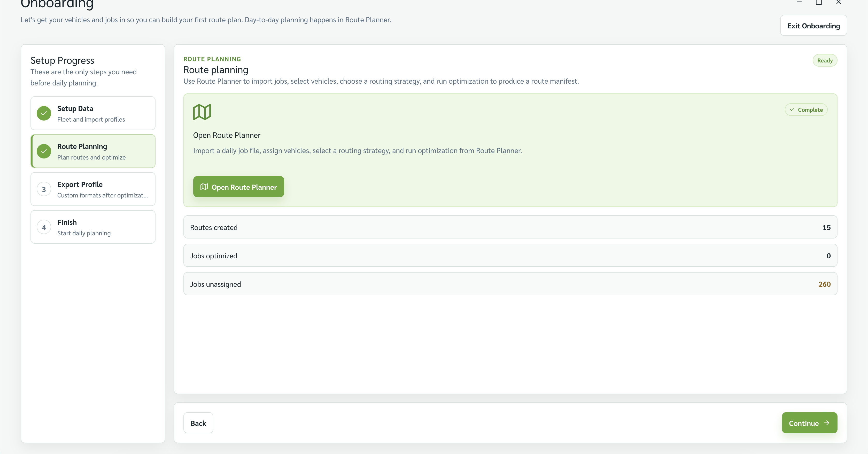Open the Finish step

[x=93, y=227]
